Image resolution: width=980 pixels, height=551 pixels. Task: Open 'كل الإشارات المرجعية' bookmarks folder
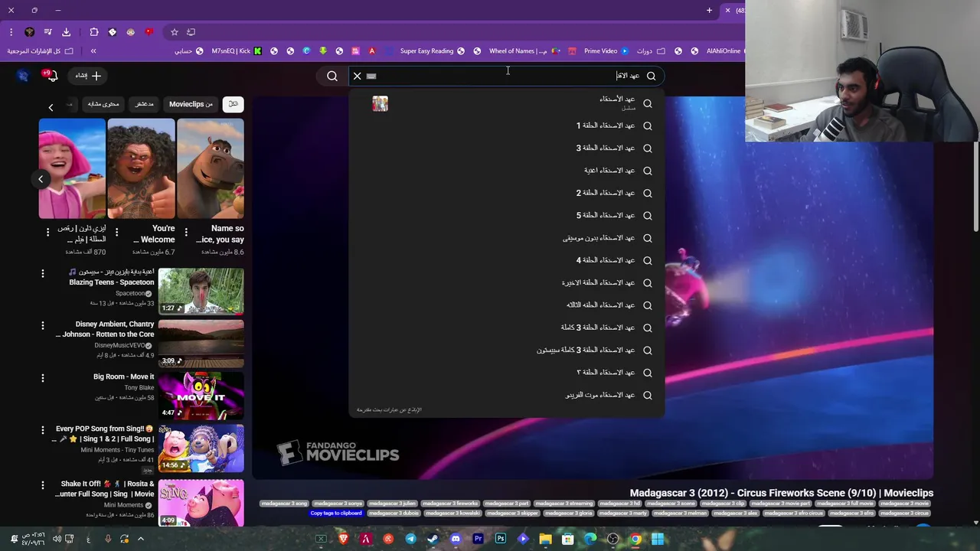41,51
